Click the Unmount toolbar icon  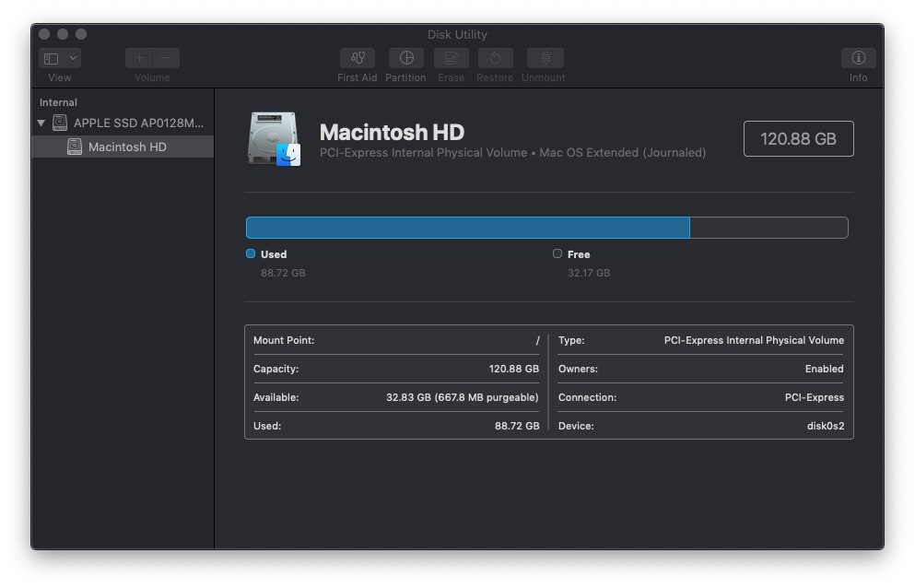tap(545, 58)
